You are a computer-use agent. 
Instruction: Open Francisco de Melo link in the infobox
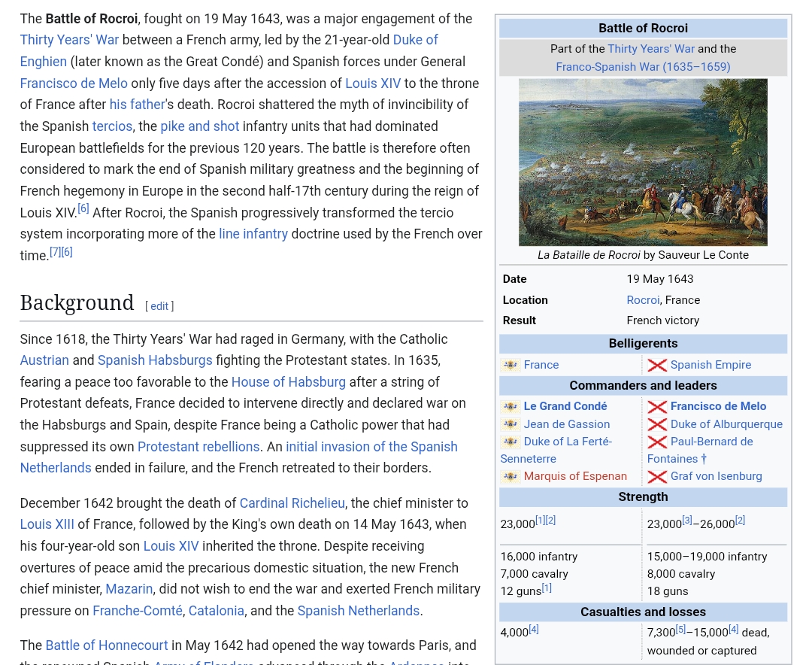[718, 406]
